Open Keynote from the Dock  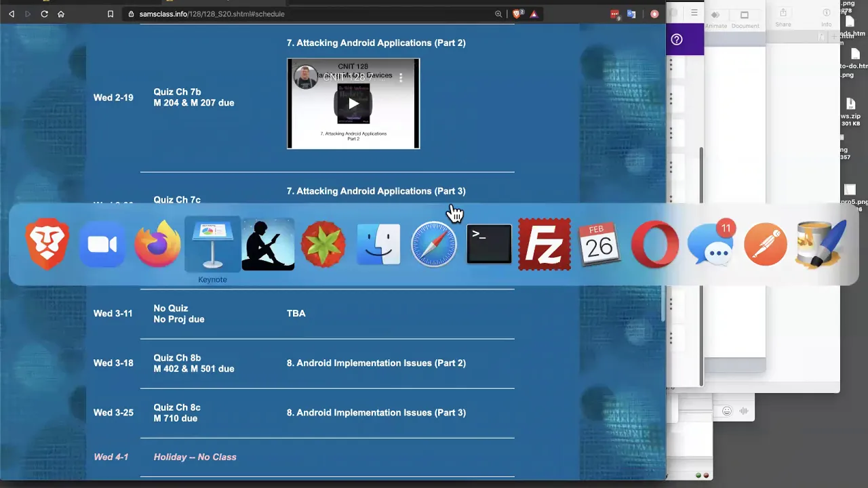coord(212,244)
